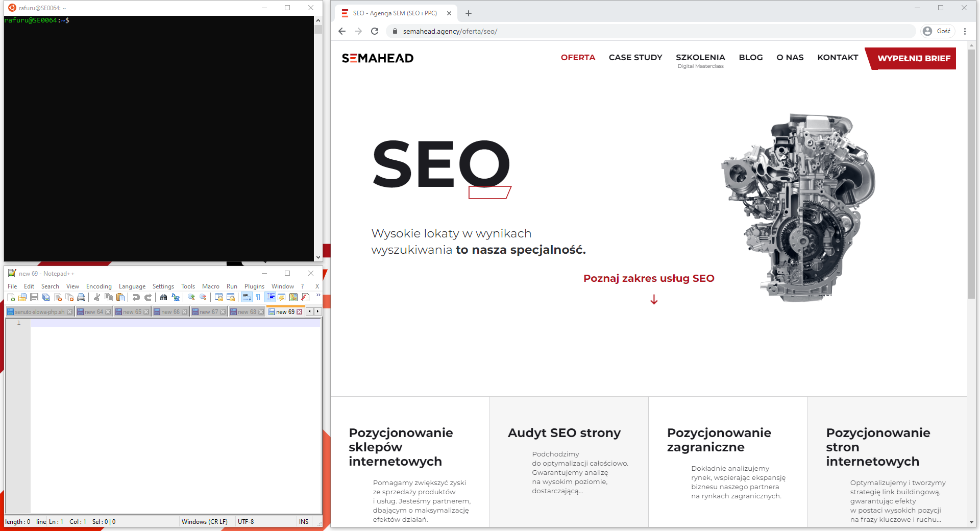Open the Encoding menu in Notepad++
This screenshot has height=531, width=980.
tap(99, 286)
